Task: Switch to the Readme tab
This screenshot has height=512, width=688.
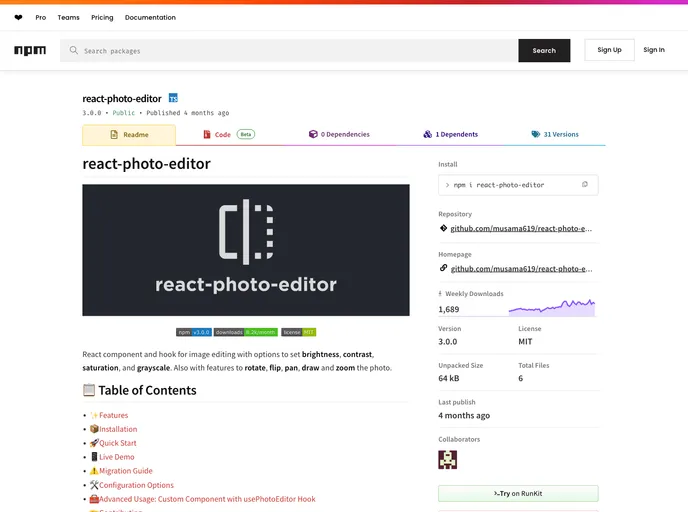Action: (129, 135)
